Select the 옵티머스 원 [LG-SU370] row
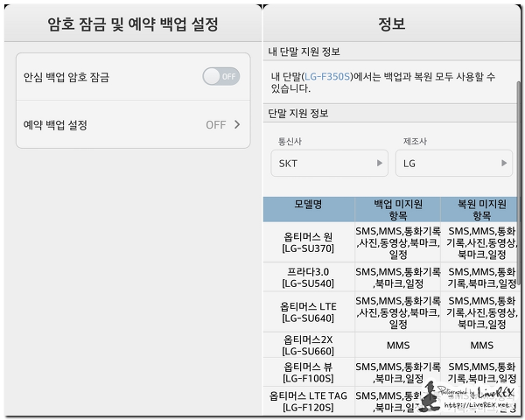This screenshot has height=420, width=525. [x=391, y=242]
